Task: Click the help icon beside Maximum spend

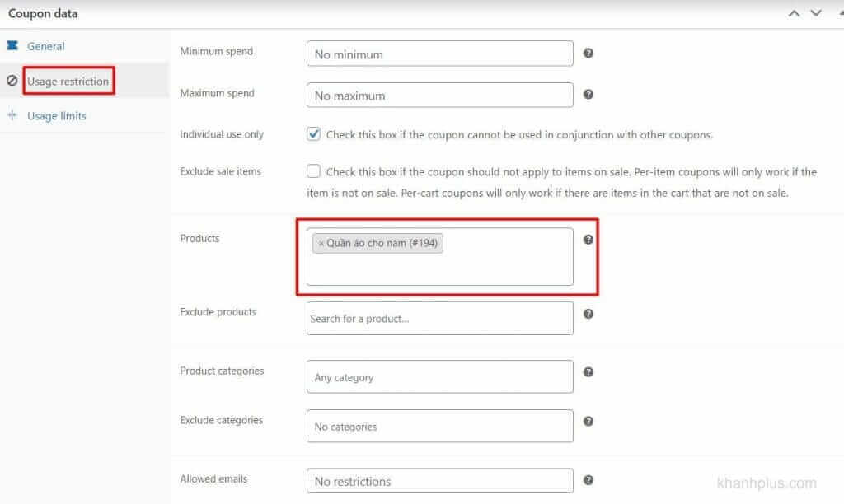Action: [588, 94]
